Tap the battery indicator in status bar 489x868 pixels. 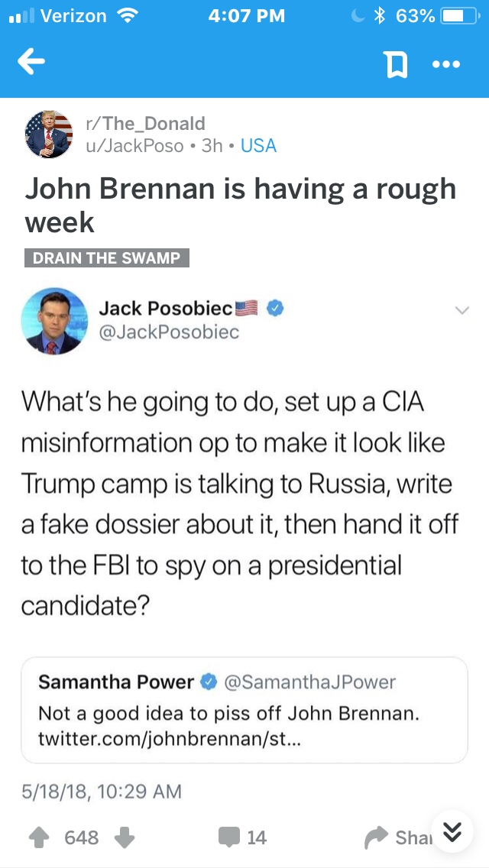pyautogui.click(x=457, y=15)
